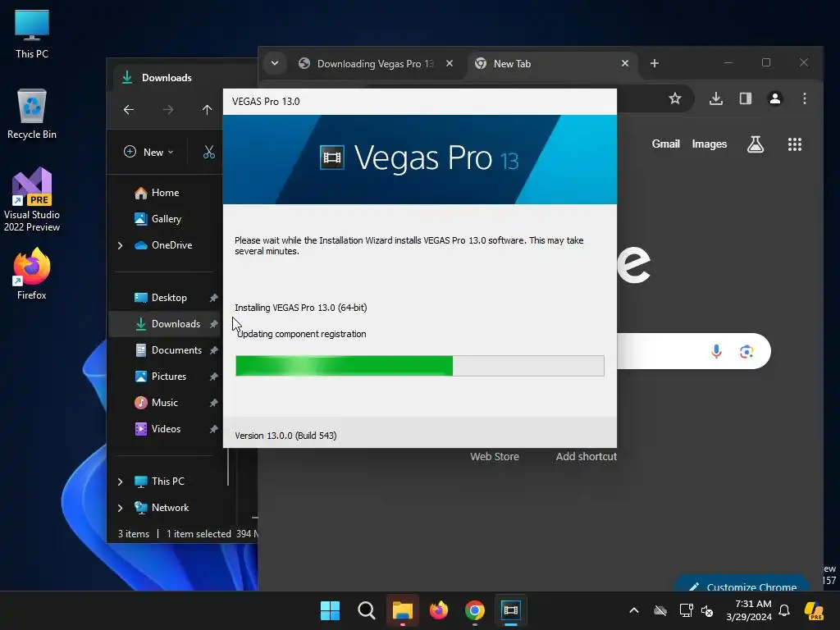Click the Cut scissors icon in Explorer
The image size is (840, 630).
pos(209,152)
